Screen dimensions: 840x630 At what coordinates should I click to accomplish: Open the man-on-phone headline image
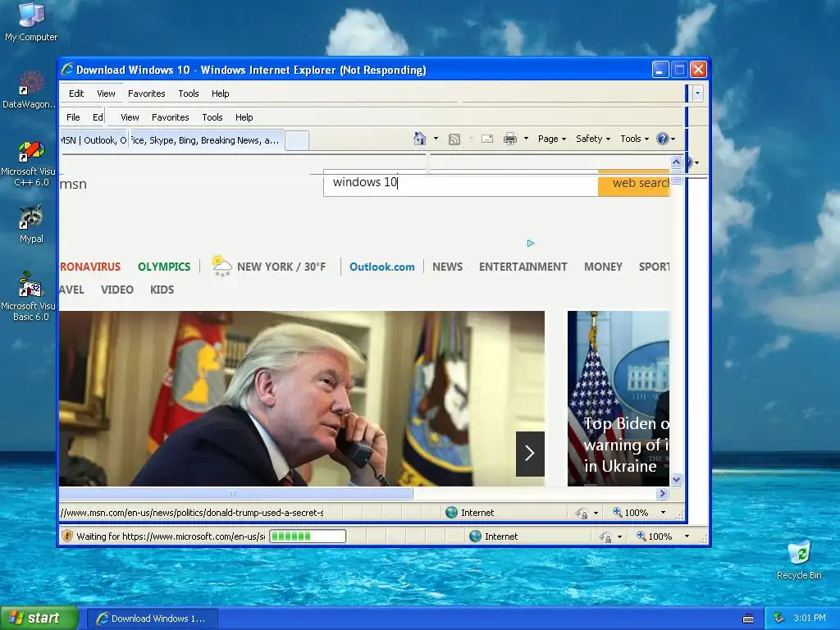click(x=302, y=399)
